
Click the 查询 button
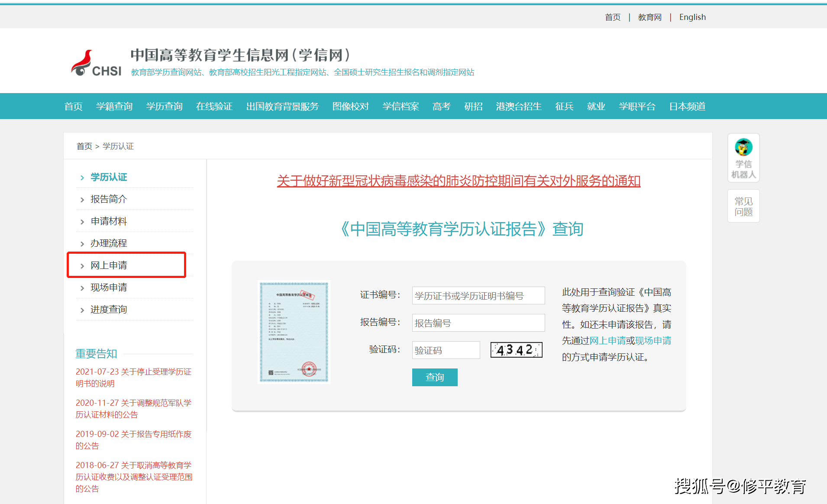click(x=435, y=377)
